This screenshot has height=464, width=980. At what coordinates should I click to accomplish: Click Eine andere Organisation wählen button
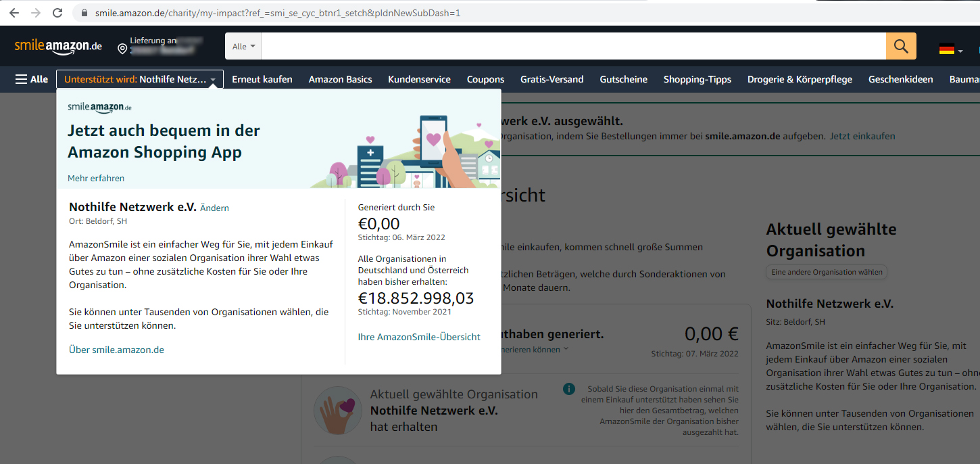tap(827, 272)
